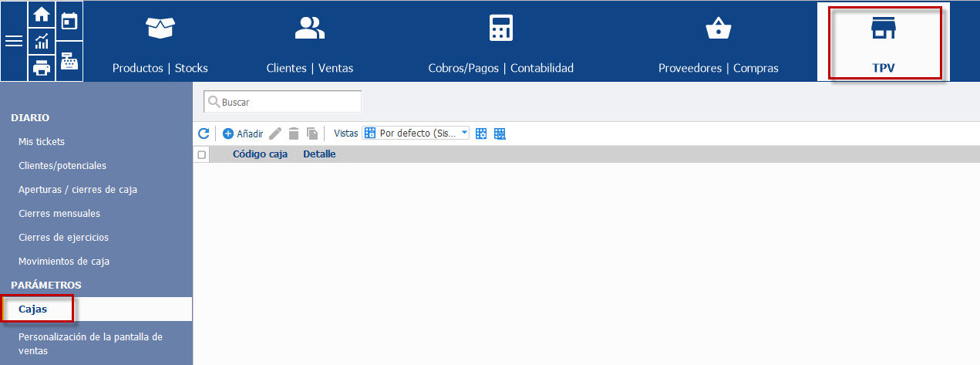The image size is (980, 365).
Task: Click the printer icon
Action: [x=42, y=68]
